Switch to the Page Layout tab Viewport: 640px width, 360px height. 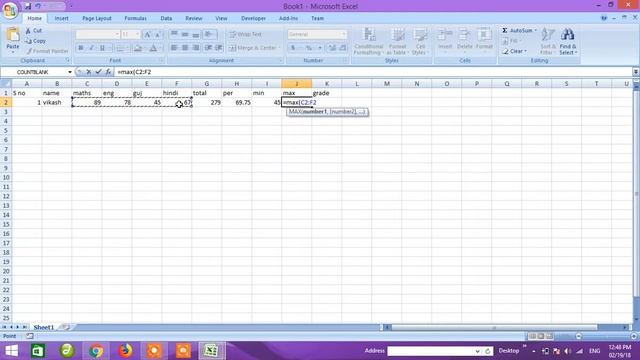point(97,18)
